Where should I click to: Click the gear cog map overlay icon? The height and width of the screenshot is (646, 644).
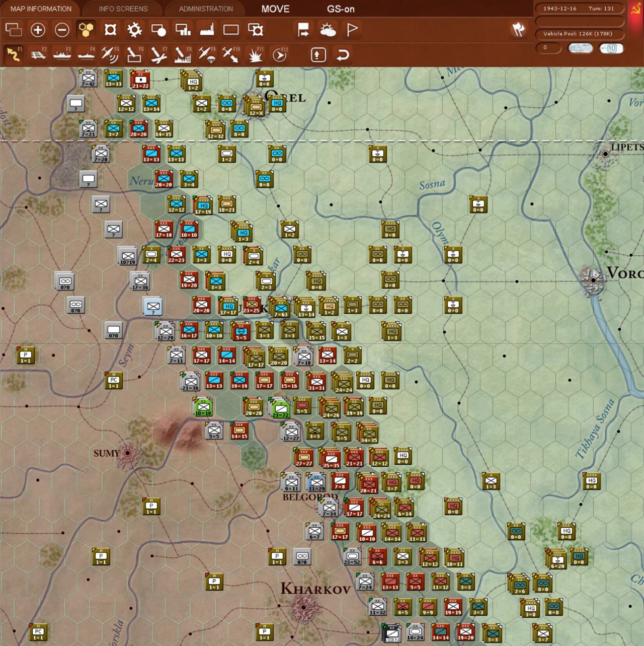pos(134,30)
